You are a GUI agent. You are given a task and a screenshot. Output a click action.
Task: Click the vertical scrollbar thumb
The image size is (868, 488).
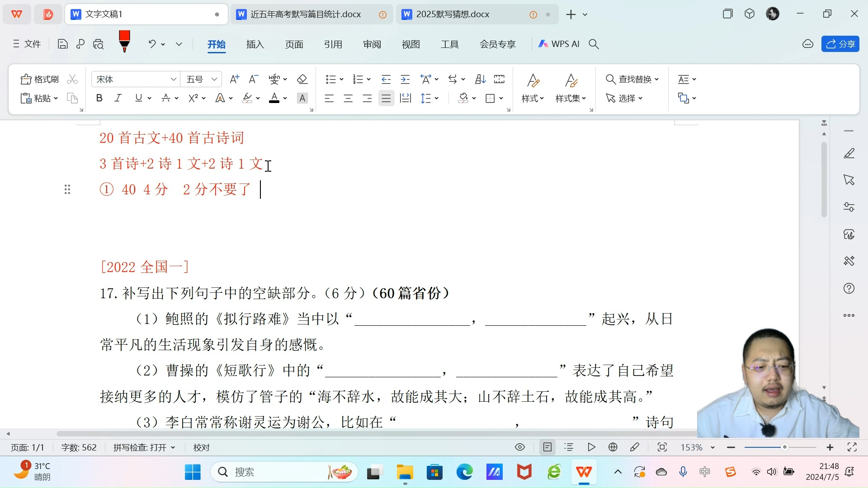pyautogui.click(x=824, y=179)
